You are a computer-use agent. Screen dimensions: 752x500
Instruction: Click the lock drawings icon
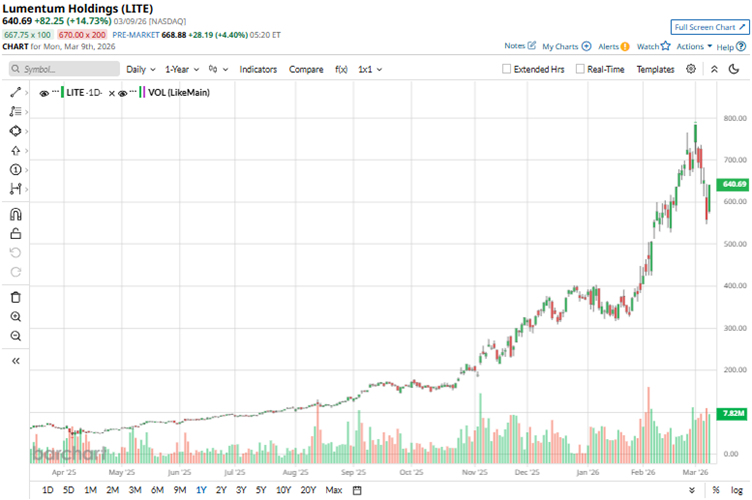click(15, 234)
